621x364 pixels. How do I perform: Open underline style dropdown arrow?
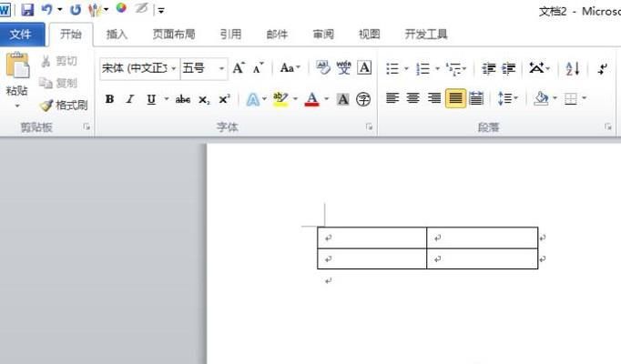tap(167, 98)
